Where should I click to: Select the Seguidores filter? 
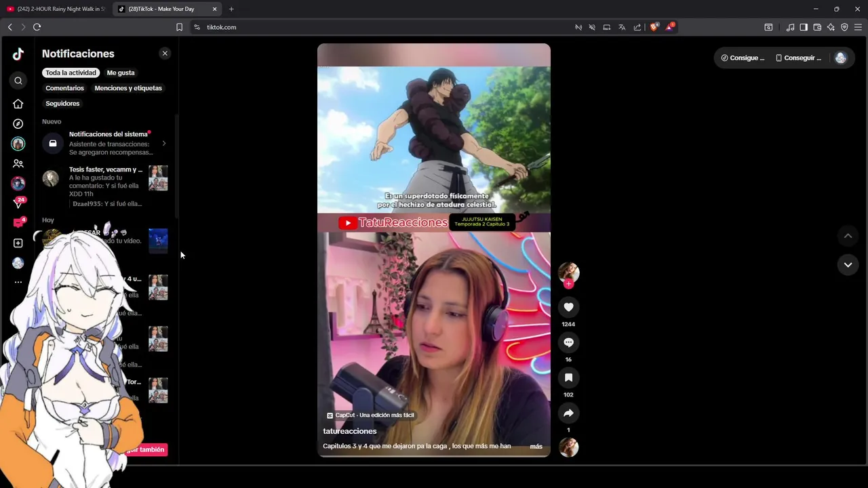pyautogui.click(x=62, y=104)
